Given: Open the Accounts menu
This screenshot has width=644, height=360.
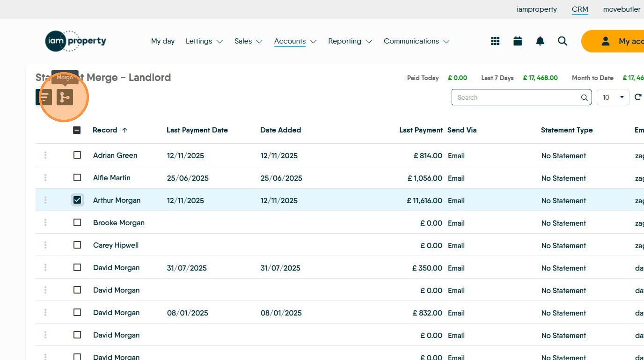Looking at the screenshot, I should pos(295,41).
